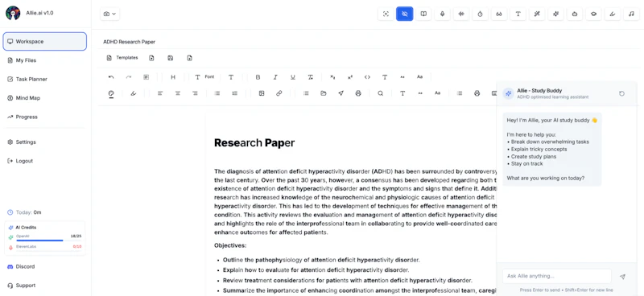Start the timer icon in top toolbar
644x296 pixels.
click(480, 14)
